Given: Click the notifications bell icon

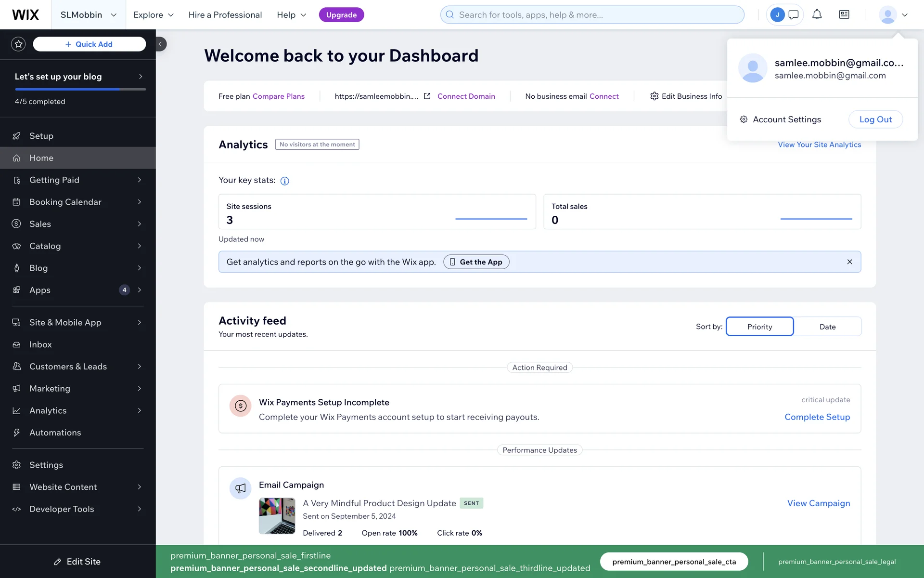Looking at the screenshot, I should point(817,15).
